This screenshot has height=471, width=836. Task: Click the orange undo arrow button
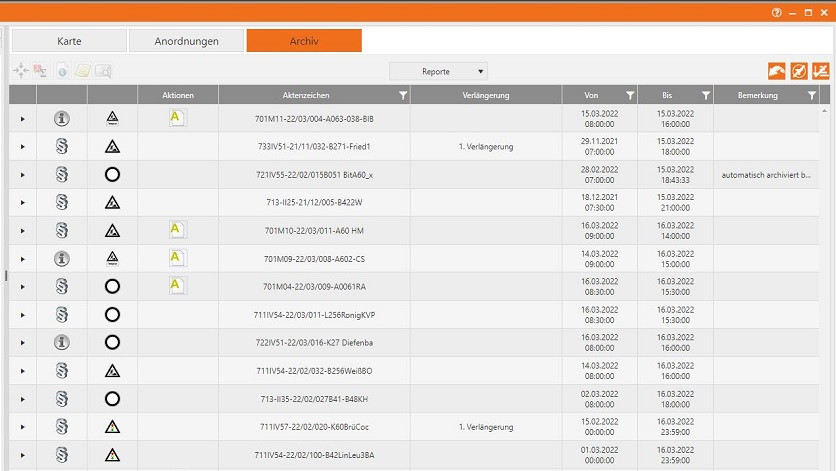(776, 71)
